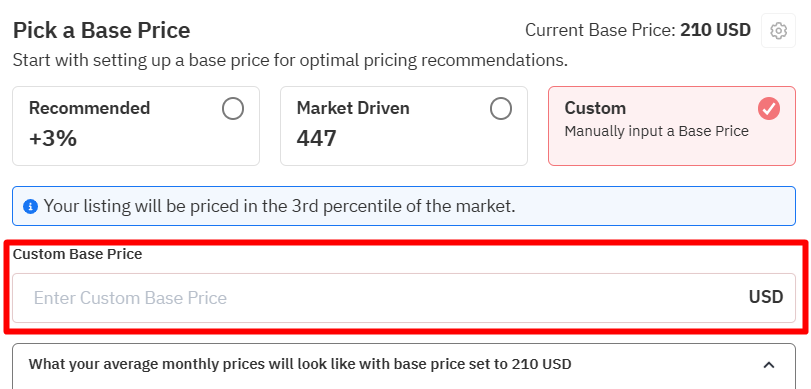Click the 3rd percentile info banner
Viewport: 811px width, 389px height.
tap(404, 206)
